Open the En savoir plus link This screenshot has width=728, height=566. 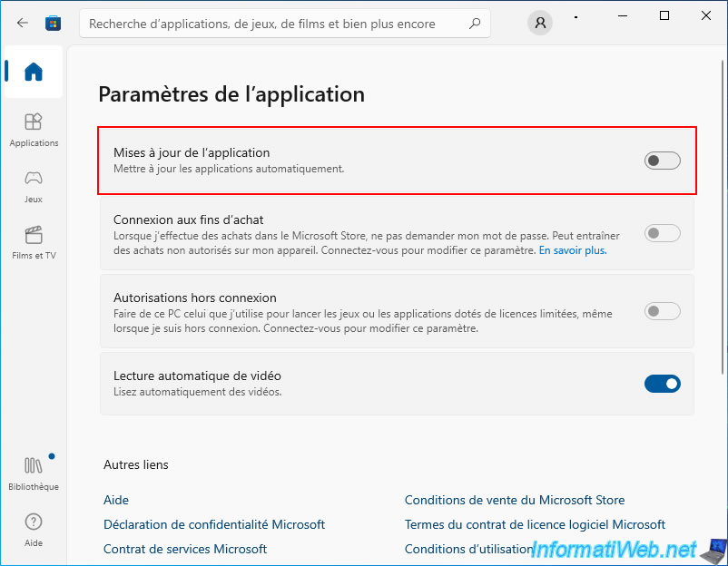(x=573, y=250)
